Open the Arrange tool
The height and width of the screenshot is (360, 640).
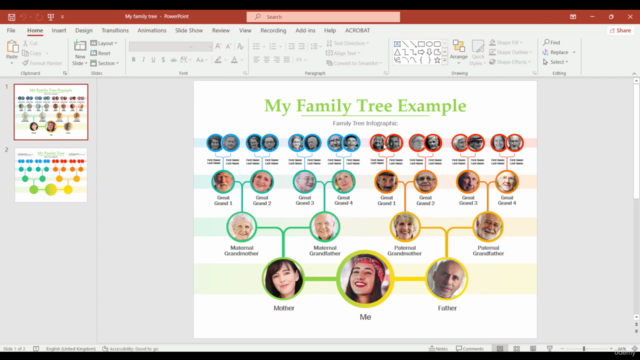(458, 52)
